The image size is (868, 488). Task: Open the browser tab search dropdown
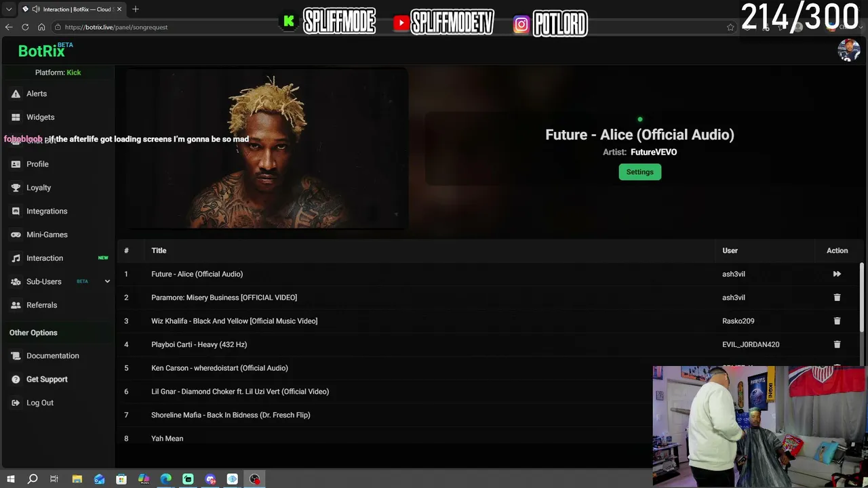9,9
